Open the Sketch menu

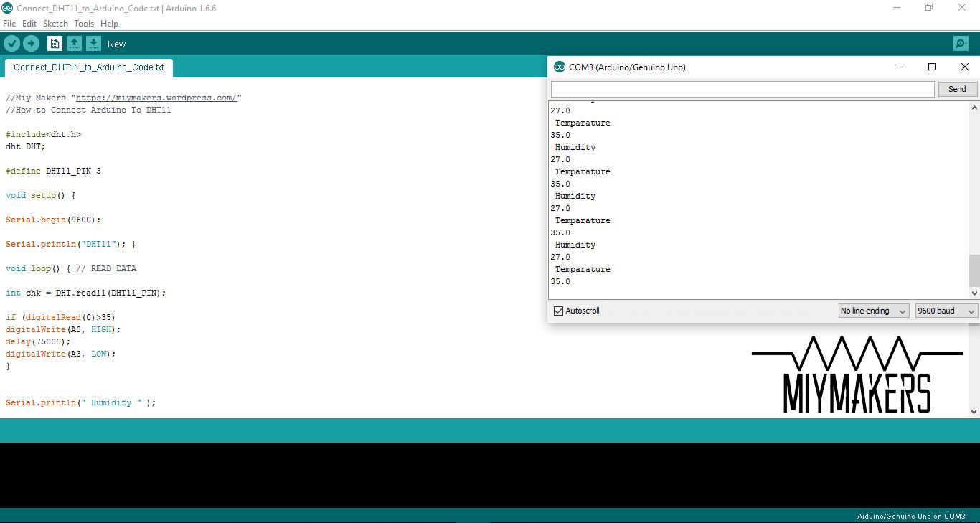(x=55, y=24)
